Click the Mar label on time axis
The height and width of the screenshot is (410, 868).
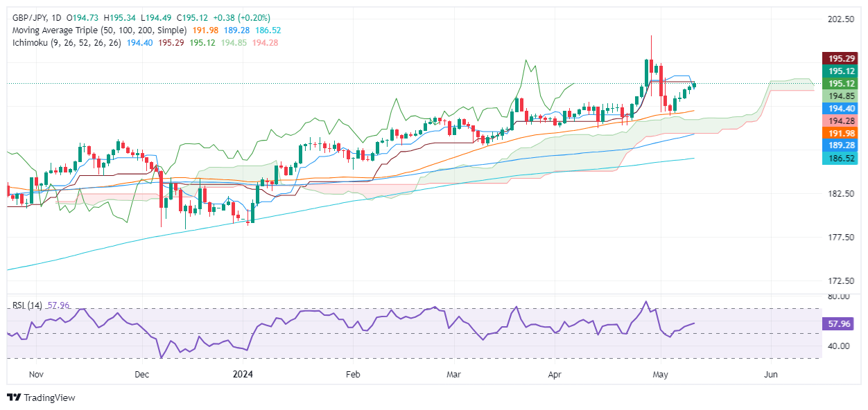pos(454,374)
